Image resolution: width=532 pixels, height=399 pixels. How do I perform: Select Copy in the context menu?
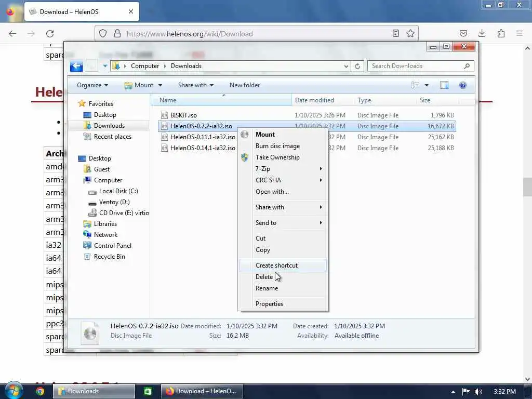pyautogui.click(x=282, y=250)
